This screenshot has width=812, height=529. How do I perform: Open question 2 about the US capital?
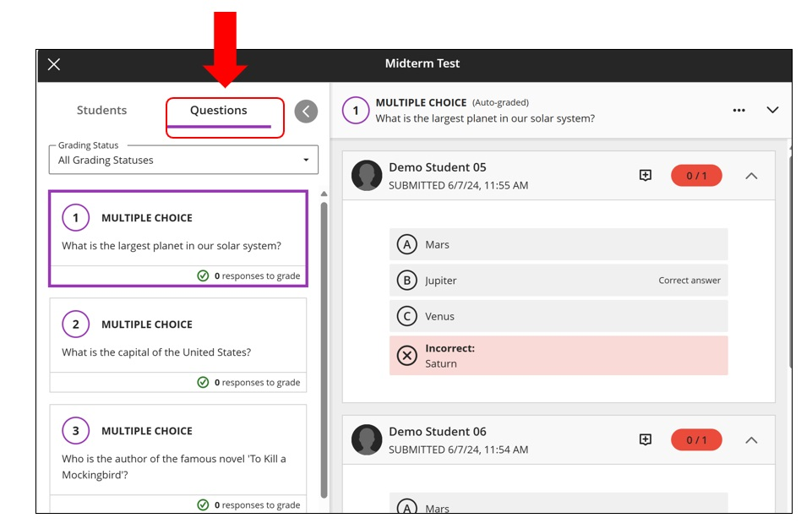(177, 338)
